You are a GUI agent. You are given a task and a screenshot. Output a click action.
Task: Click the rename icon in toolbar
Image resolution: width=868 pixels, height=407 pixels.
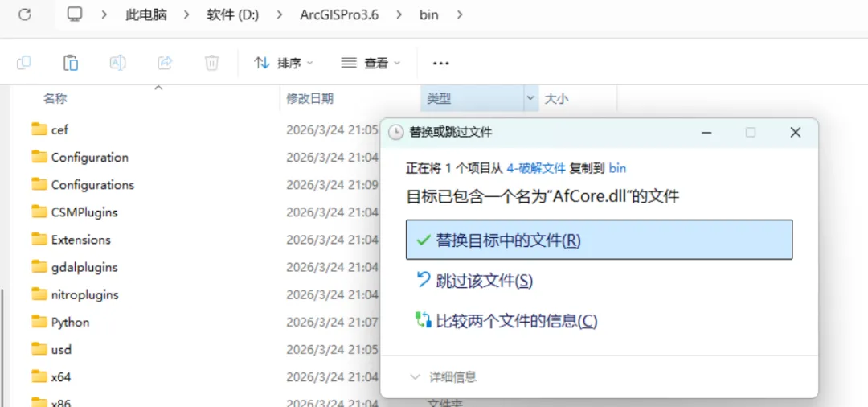click(x=117, y=63)
